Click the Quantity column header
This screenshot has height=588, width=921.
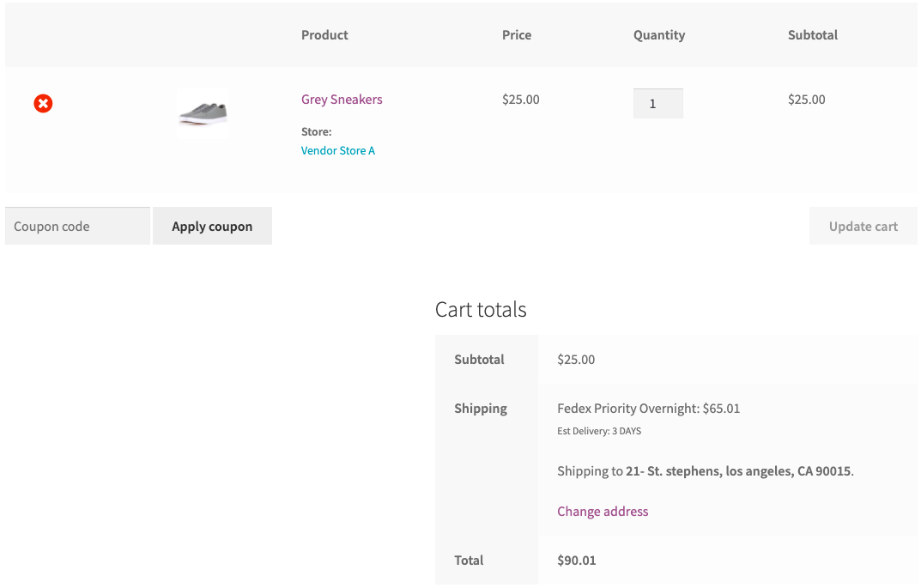point(659,35)
